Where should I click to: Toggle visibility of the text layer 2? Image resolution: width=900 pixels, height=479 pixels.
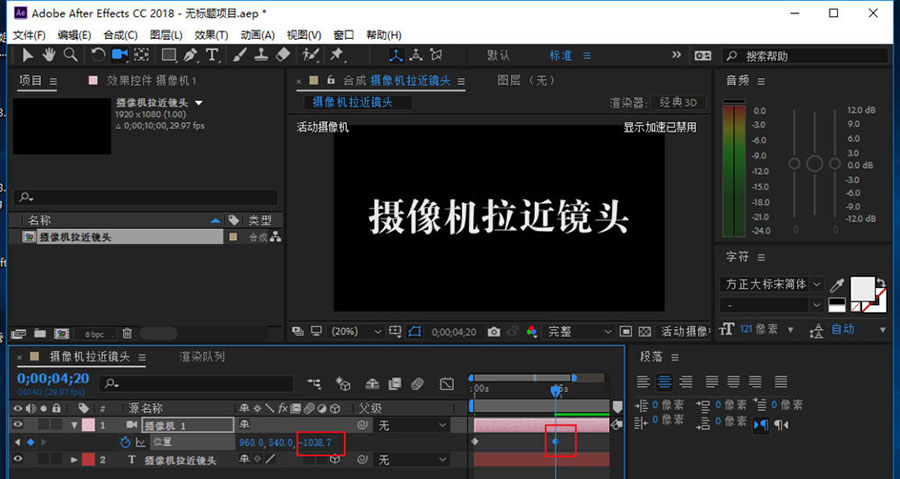[x=20, y=459]
